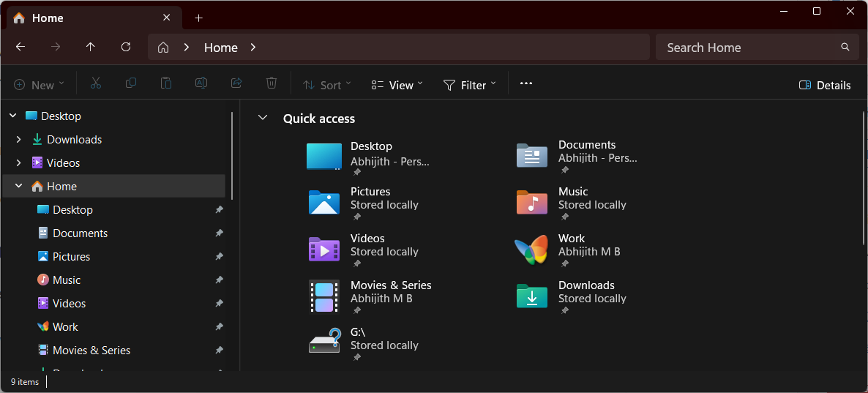Click the Refresh icon in navigation bar

126,47
